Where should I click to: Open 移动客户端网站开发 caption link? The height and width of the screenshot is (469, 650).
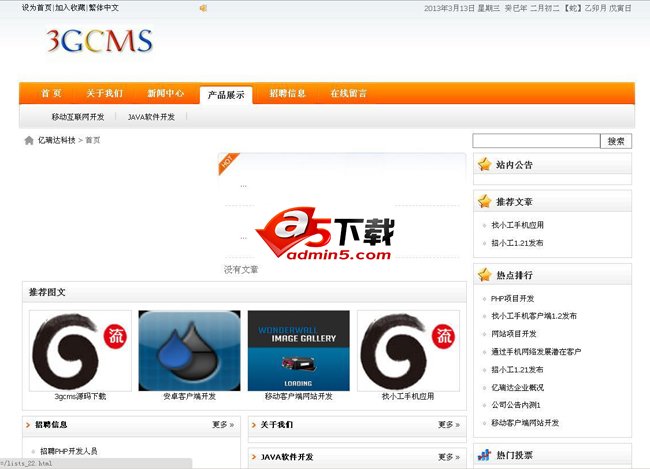pos(298,396)
